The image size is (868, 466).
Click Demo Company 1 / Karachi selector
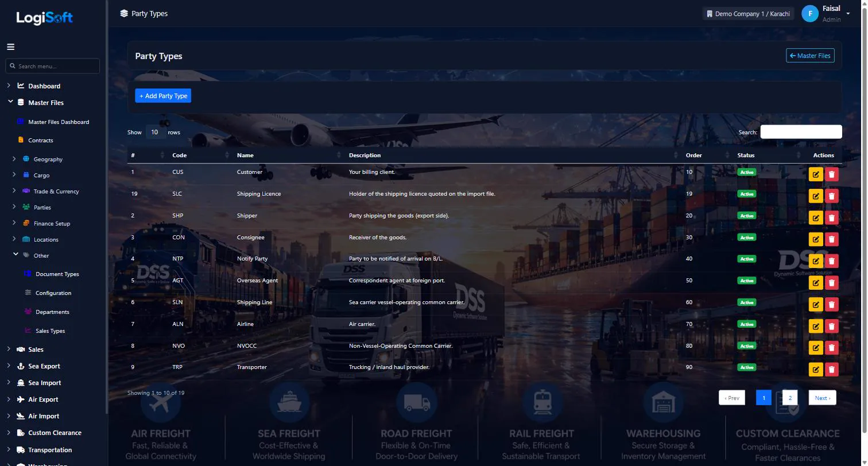point(747,14)
